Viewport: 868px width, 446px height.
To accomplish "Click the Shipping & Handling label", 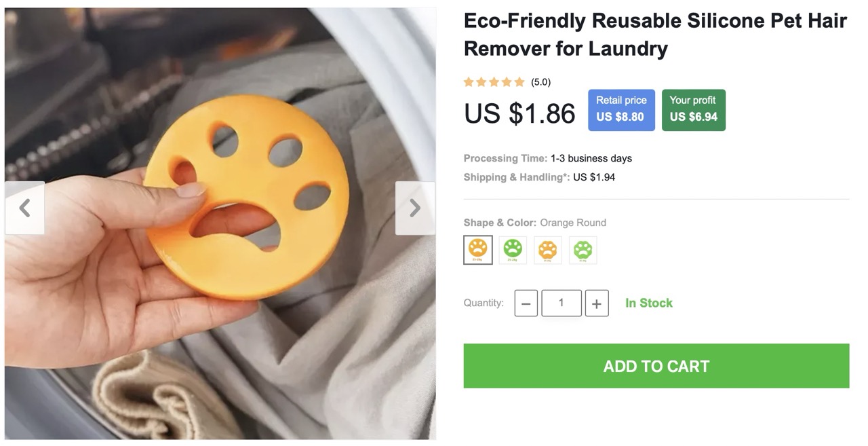I will [x=517, y=177].
